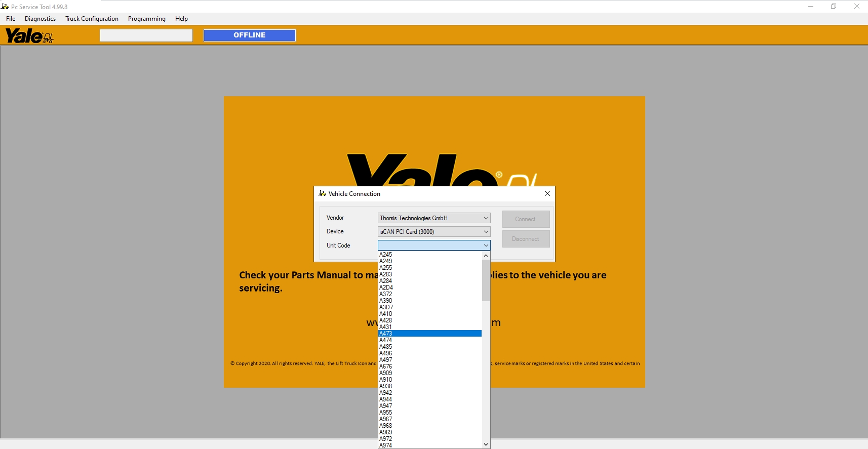The width and height of the screenshot is (868, 449).
Task: Select unit code A485
Action: point(430,347)
